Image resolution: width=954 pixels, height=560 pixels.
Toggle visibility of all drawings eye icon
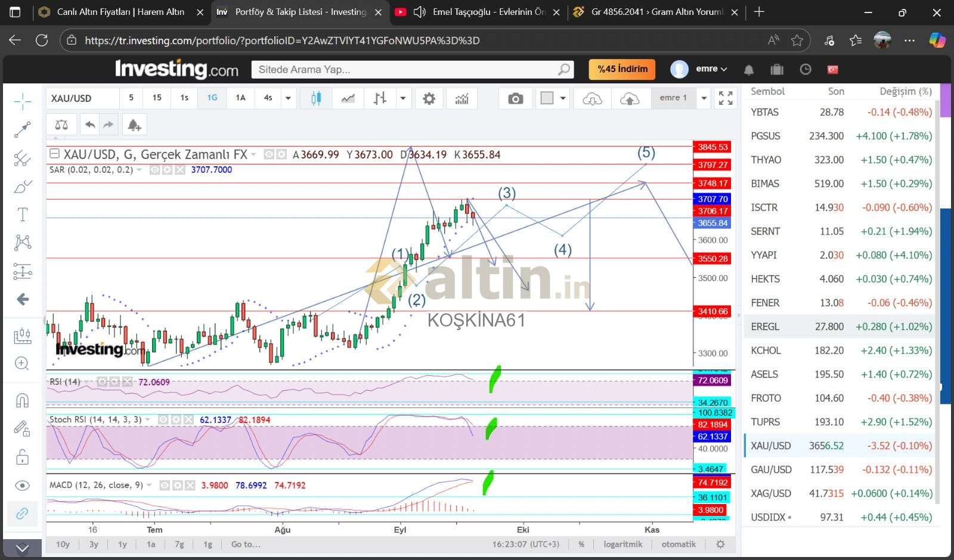coord(23,486)
